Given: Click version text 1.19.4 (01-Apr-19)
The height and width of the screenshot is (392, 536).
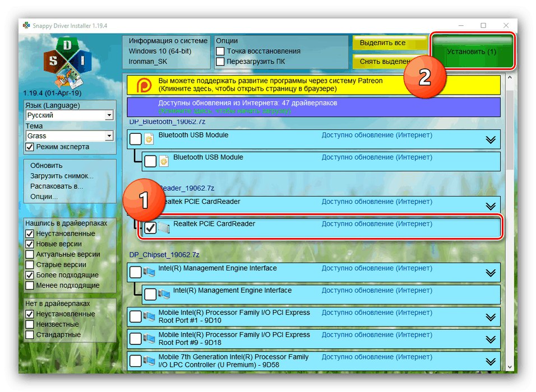Looking at the screenshot, I should click(52, 93).
